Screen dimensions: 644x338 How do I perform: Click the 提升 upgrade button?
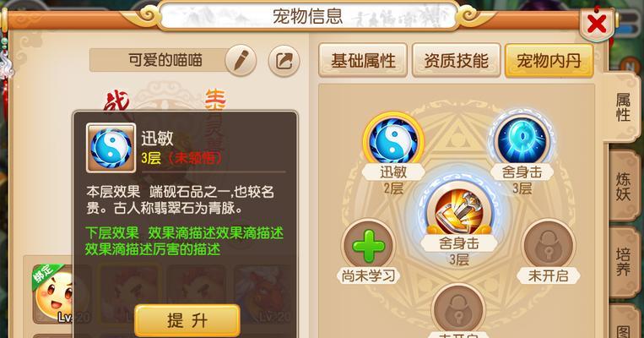187,321
